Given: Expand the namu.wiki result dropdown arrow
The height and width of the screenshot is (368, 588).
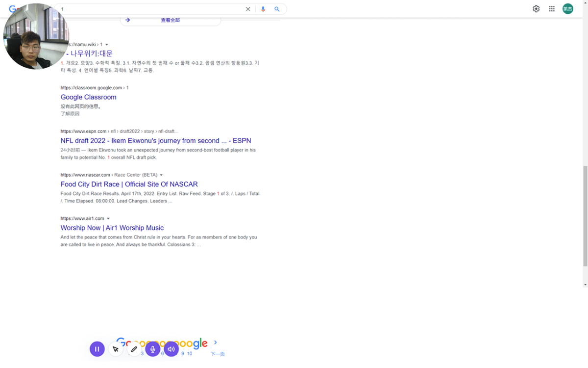Looking at the screenshot, I should coord(107,45).
